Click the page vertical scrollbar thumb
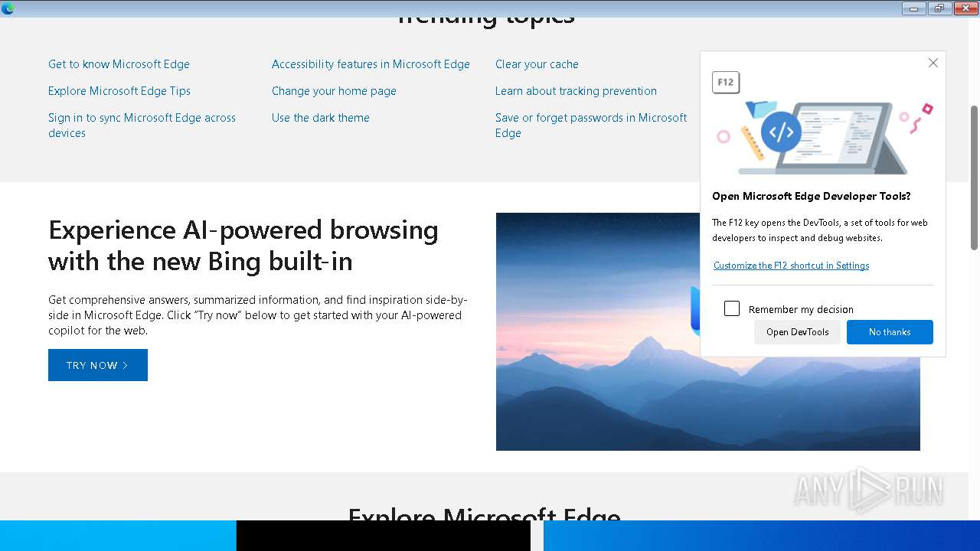Screen dimensions: 980x551 click(974, 178)
